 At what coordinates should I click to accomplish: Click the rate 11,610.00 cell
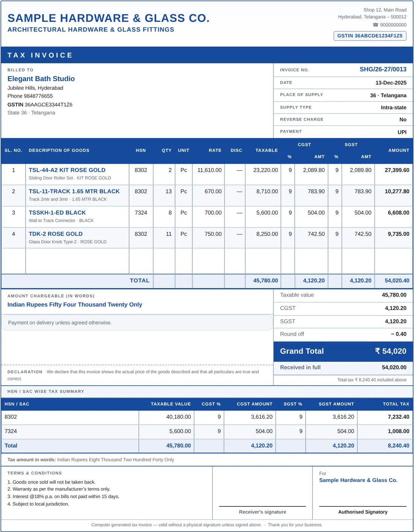point(209,174)
